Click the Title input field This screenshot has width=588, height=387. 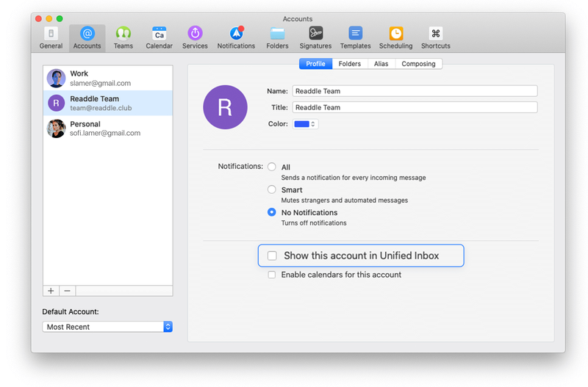tap(415, 107)
